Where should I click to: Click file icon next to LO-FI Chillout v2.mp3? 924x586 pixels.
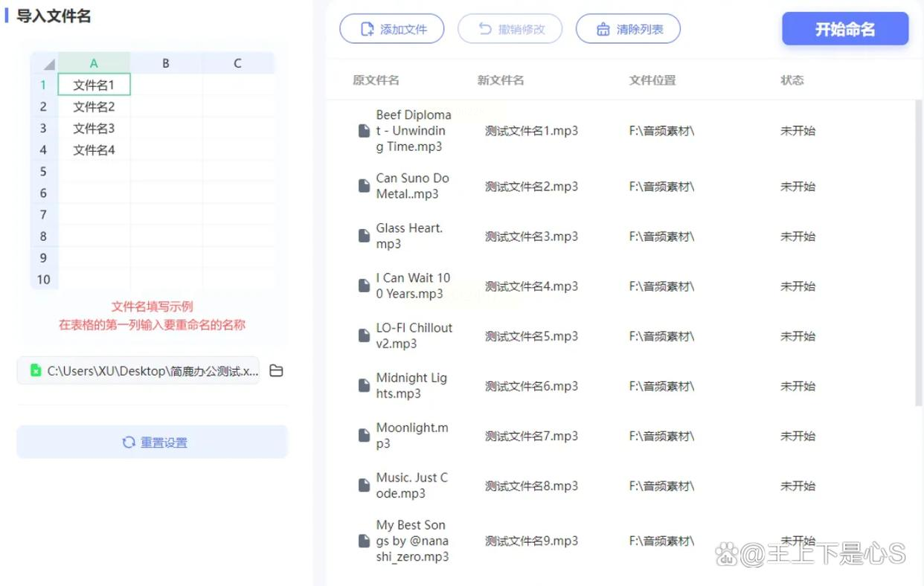pyautogui.click(x=365, y=336)
